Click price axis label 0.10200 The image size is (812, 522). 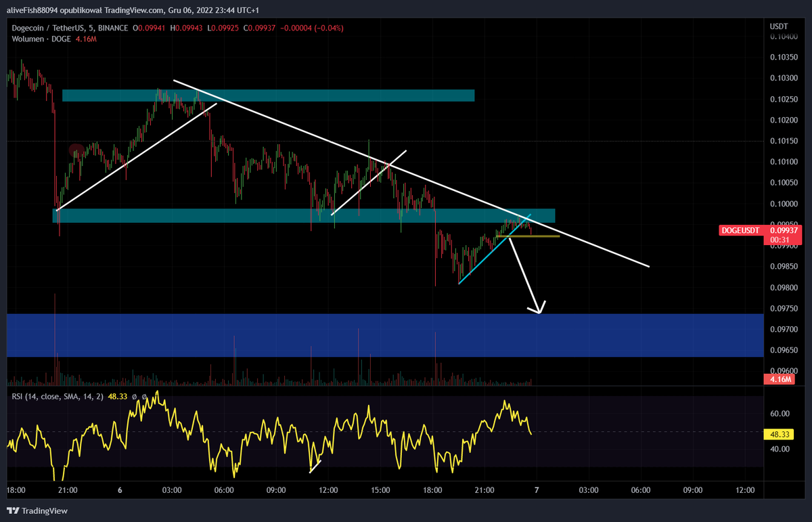point(782,121)
